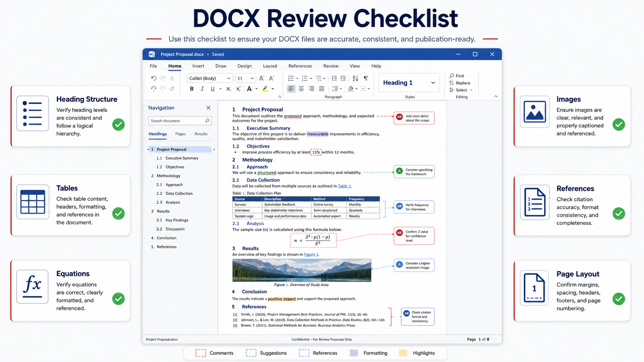Viewport: 644px width, 362px height.
Task: Collapse Project Proposal heading in Navigation
Action: pos(148,149)
